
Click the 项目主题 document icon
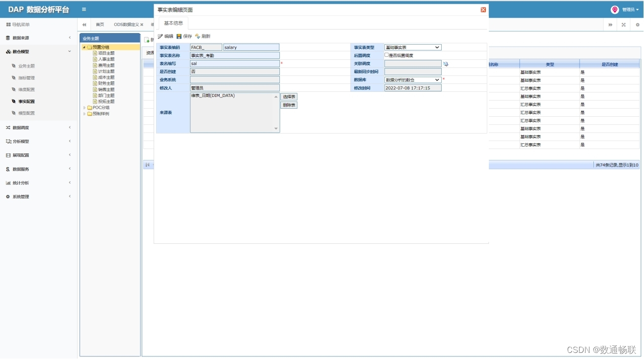tap(95, 53)
